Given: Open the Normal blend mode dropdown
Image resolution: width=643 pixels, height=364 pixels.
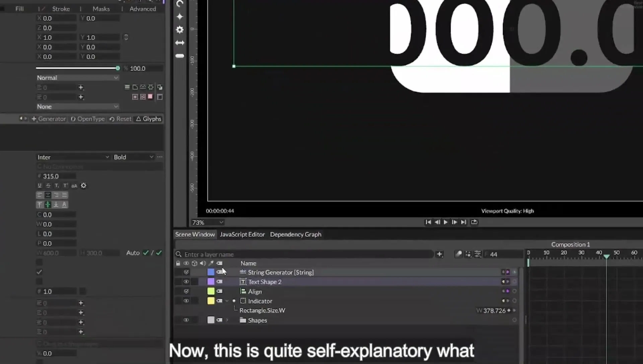Looking at the screenshot, I should [x=77, y=78].
